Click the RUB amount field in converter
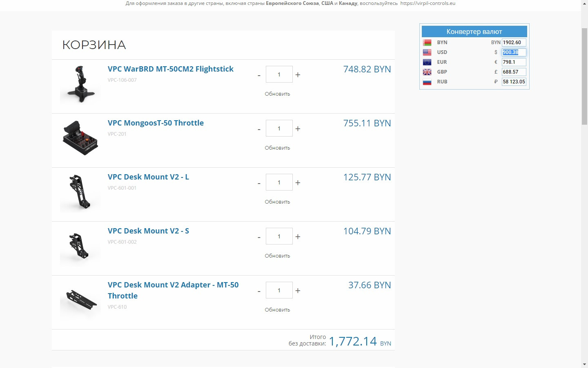Image resolution: width=588 pixels, height=368 pixels. point(514,82)
